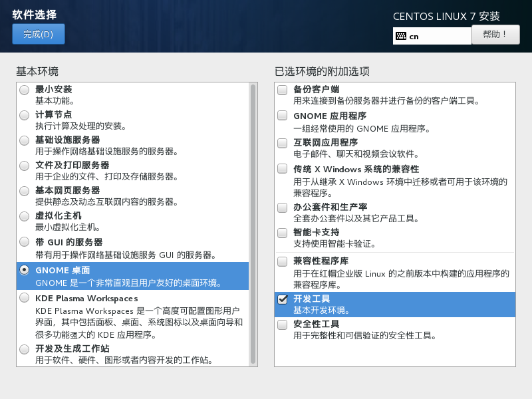Check 智能卡支持 add-on
Screen dimensions: 532x399
[x=282, y=233]
